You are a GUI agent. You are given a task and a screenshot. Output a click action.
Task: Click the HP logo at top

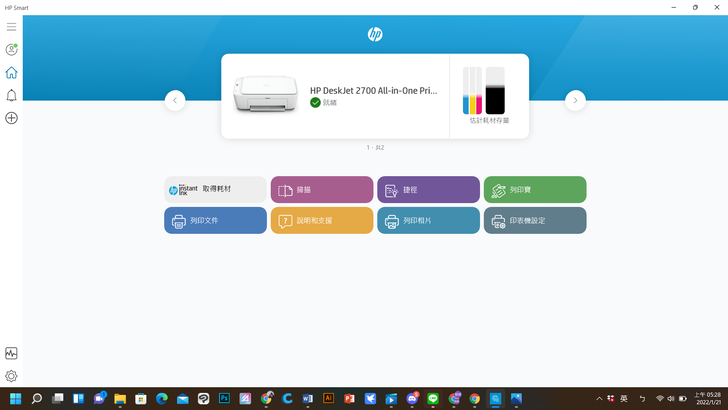(x=375, y=34)
